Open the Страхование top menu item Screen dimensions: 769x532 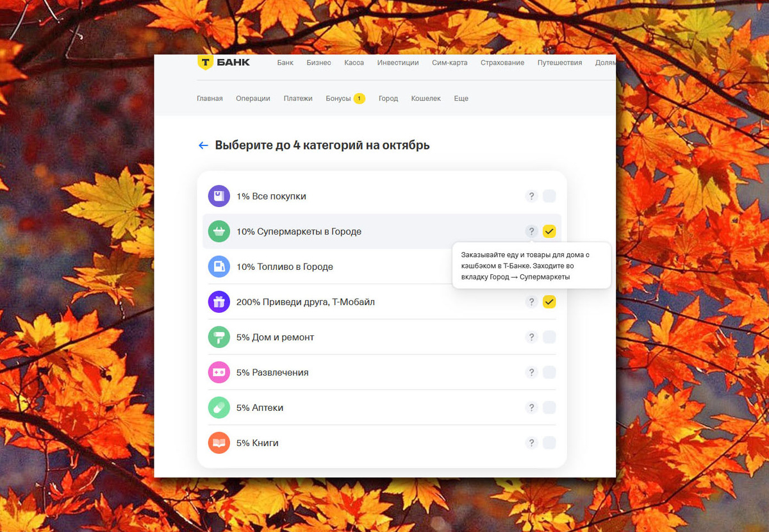pos(502,63)
